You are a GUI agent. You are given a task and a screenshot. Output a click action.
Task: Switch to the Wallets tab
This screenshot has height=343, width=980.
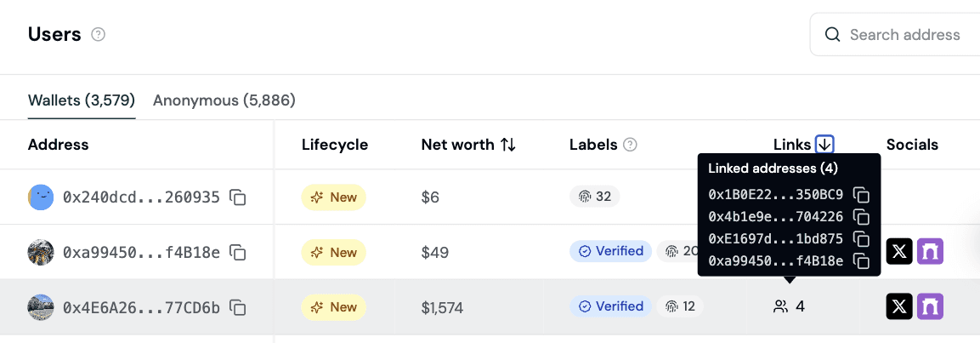[x=82, y=100]
